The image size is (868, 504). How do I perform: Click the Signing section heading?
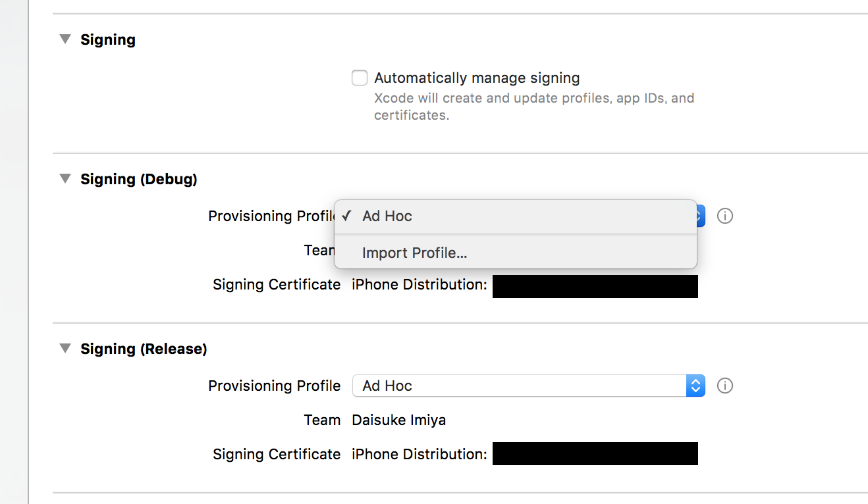[x=108, y=39]
